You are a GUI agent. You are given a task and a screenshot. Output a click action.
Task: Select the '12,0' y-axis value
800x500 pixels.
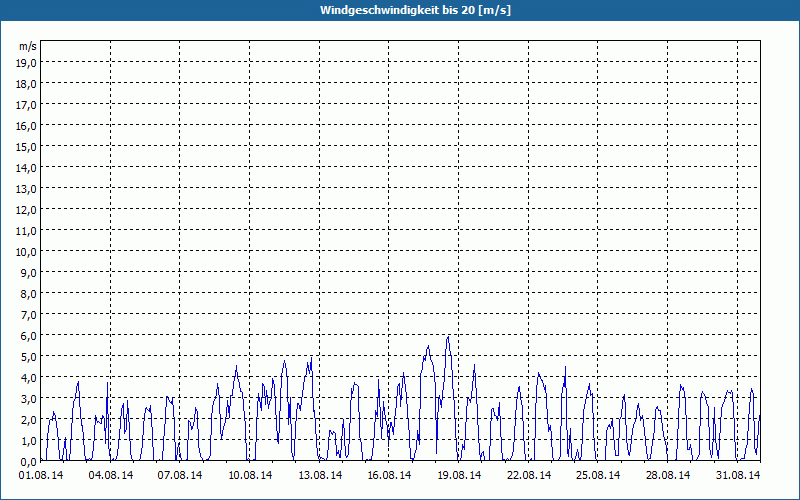click(27, 210)
